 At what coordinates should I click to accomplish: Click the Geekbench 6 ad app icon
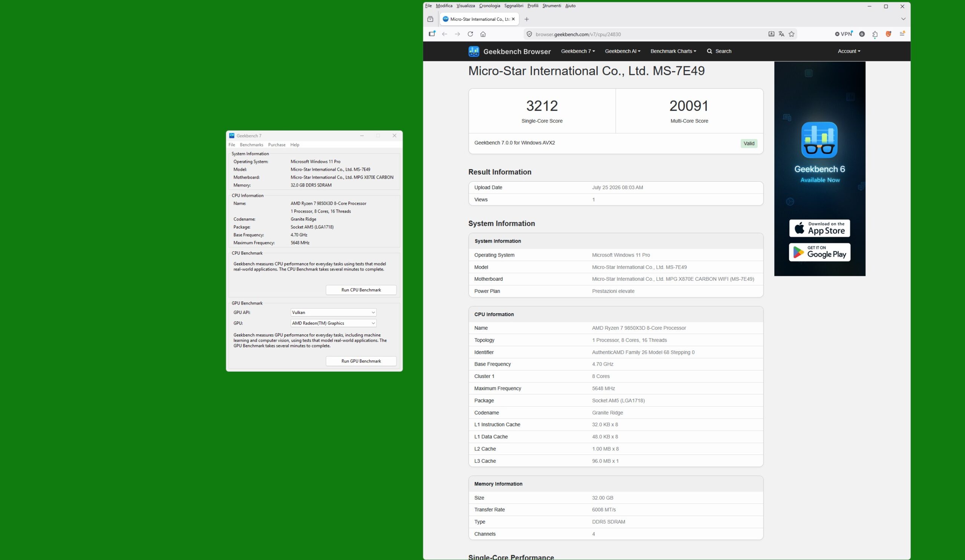click(x=819, y=140)
